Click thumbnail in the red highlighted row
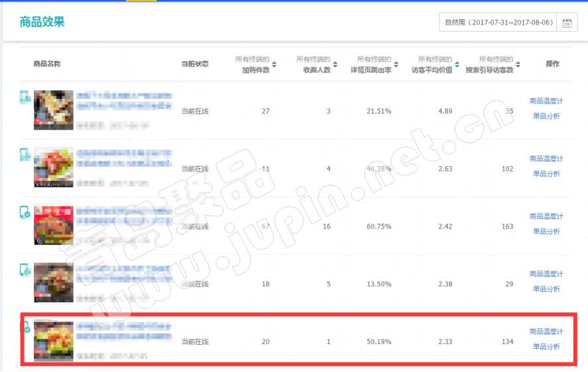Viewport: 588px width, 372px height. point(54,341)
